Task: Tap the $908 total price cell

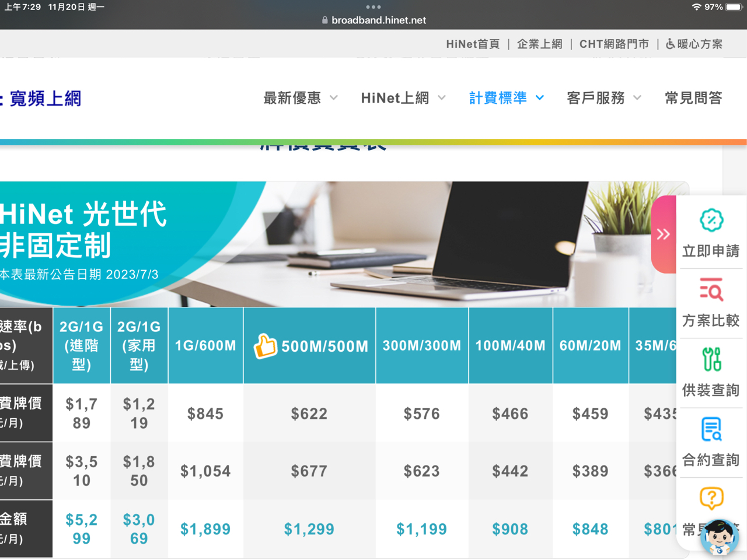Action: [x=511, y=529]
